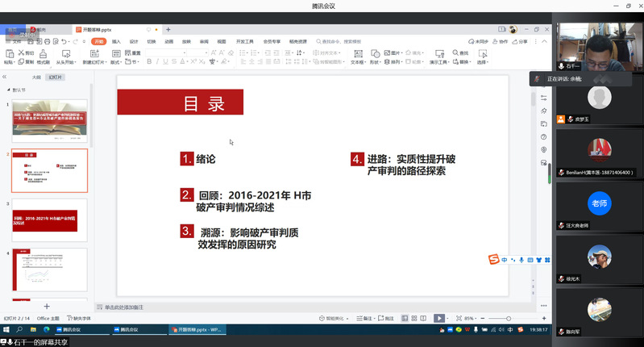Click the Find (查找) magnifier icon
The image size is (644, 347).
pos(454,53)
